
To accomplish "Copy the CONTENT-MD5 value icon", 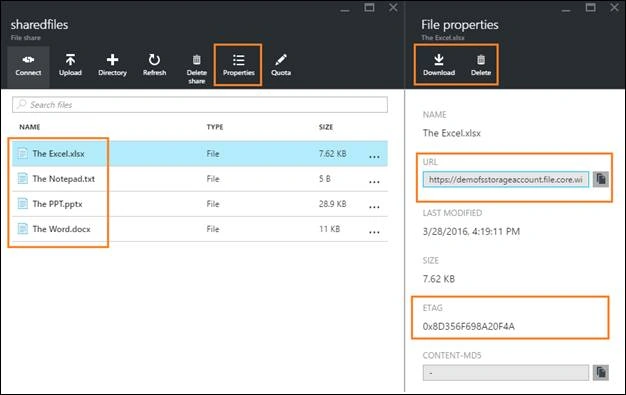I will pos(600,372).
